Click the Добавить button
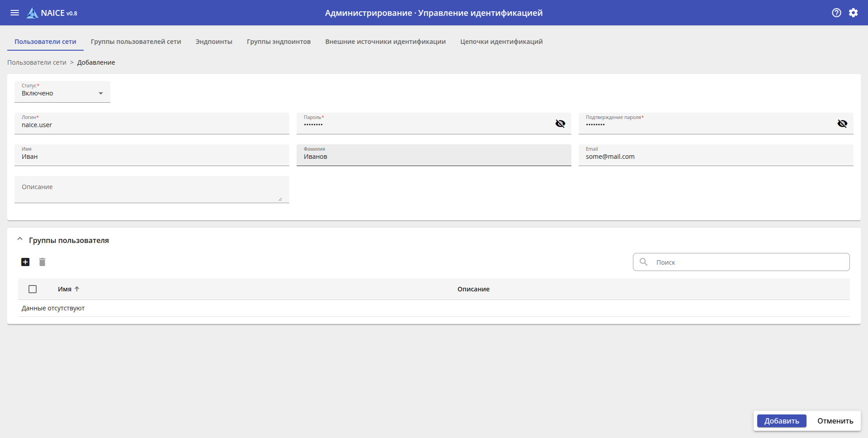Screen dimensions: 868x438 pos(782,421)
